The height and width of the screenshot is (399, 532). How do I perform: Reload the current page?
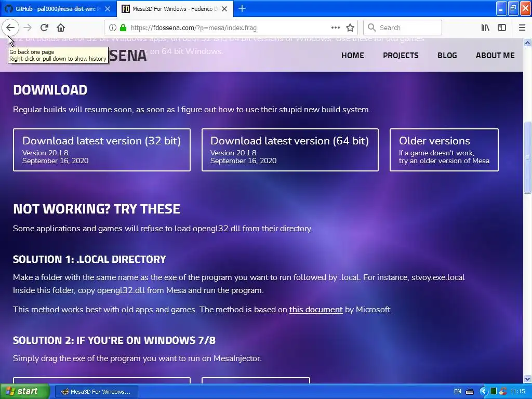44,28
